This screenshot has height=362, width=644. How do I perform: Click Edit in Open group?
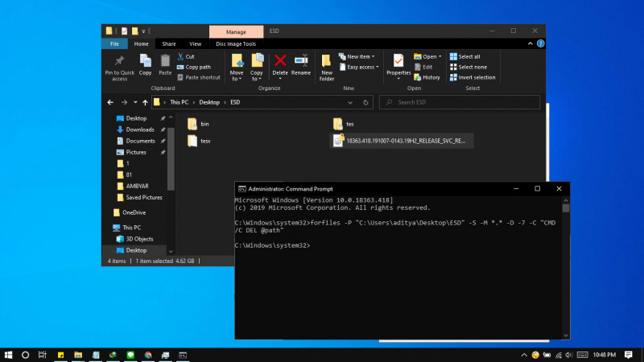point(423,67)
